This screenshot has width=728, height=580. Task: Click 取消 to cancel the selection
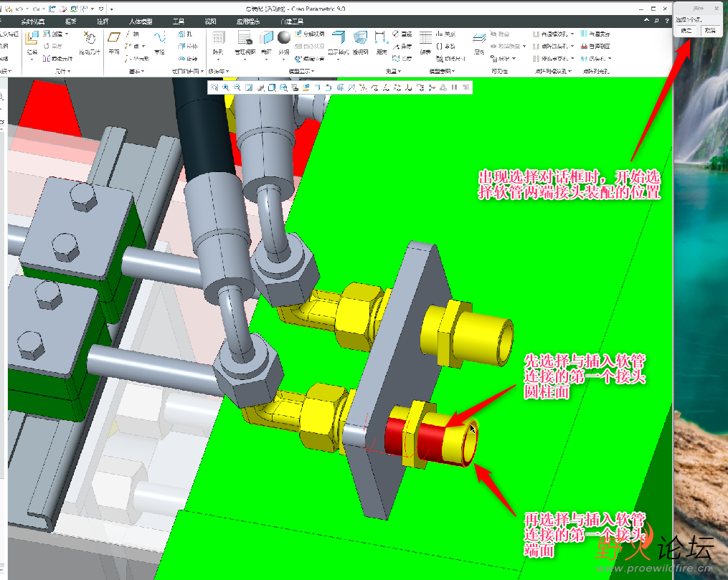[710, 31]
